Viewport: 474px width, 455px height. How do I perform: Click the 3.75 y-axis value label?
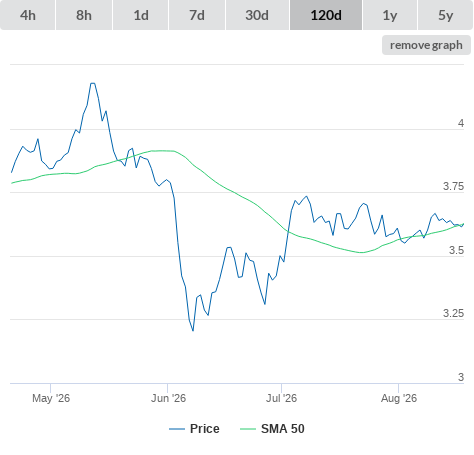click(x=453, y=186)
